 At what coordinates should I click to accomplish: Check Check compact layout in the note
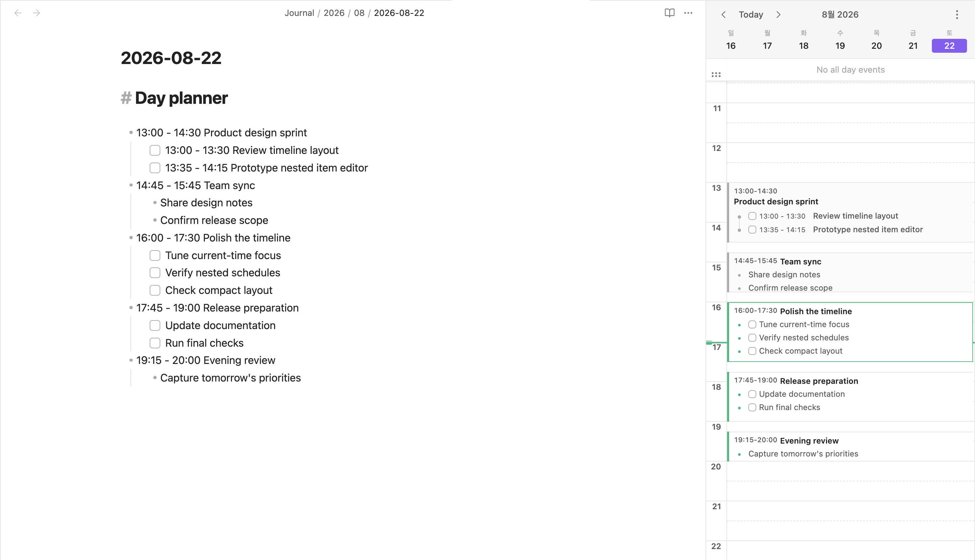point(155,290)
